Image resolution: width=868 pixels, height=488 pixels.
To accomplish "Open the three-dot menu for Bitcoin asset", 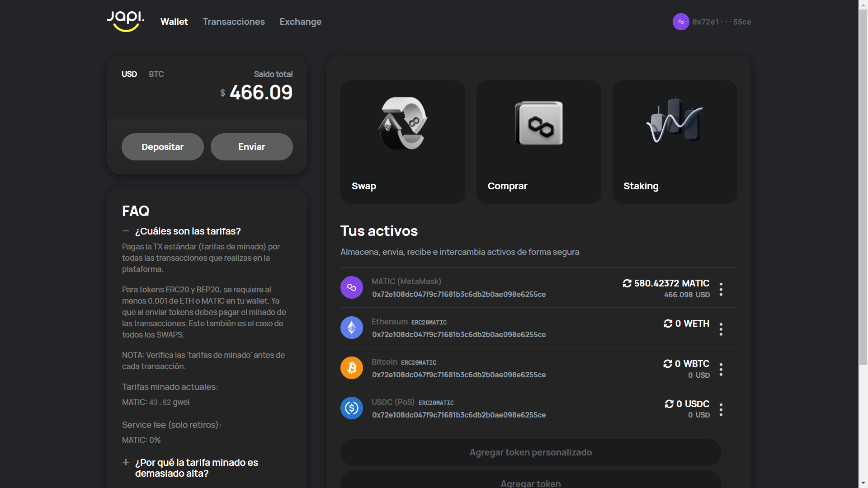I will [x=721, y=370].
